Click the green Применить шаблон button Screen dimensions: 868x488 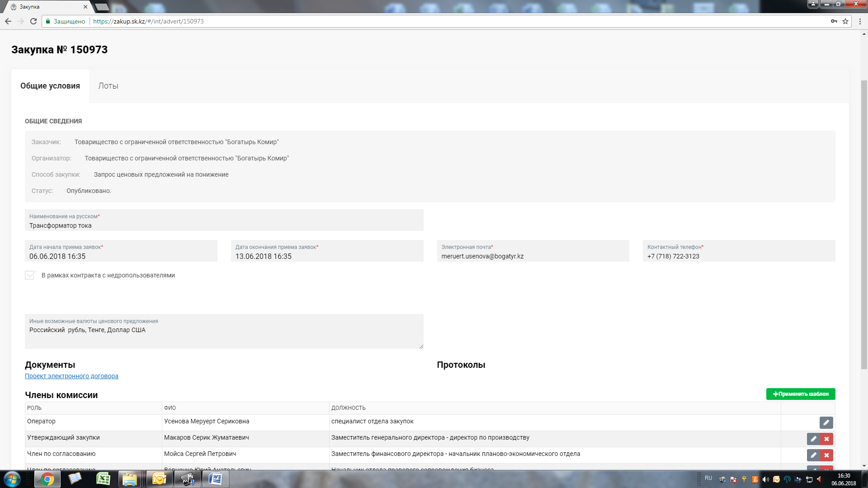(801, 394)
